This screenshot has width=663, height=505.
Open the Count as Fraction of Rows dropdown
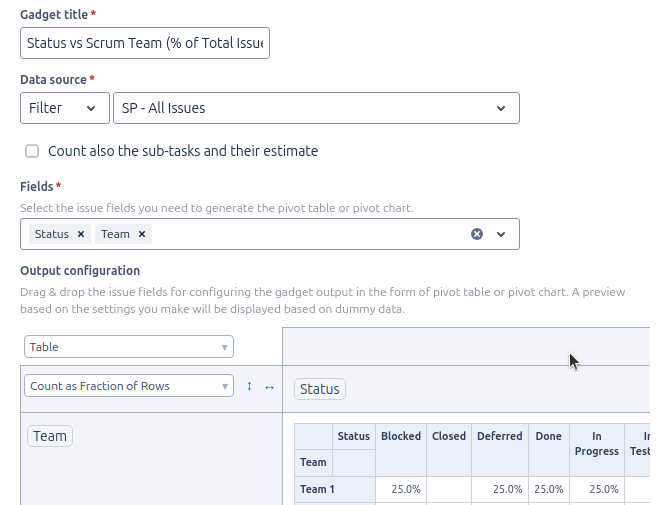[x=129, y=386]
